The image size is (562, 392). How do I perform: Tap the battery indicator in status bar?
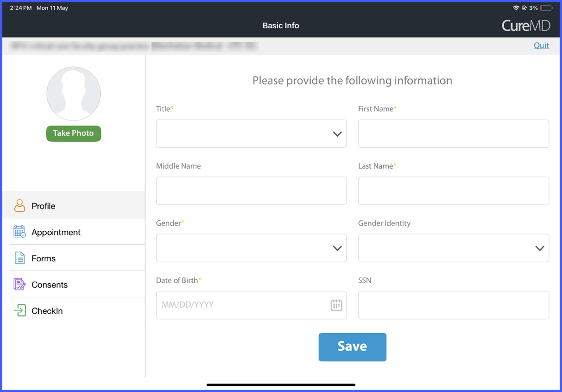click(546, 8)
